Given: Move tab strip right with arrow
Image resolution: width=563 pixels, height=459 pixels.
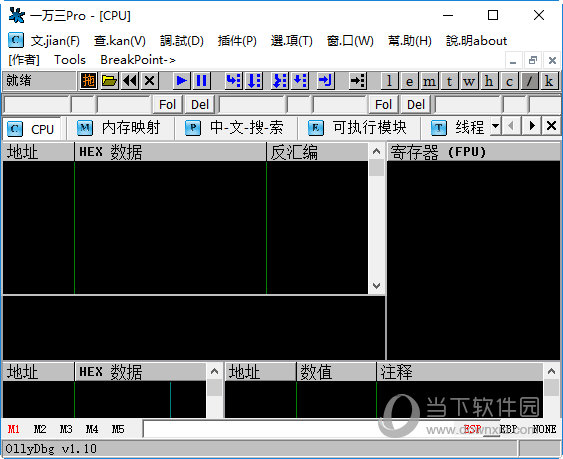Looking at the screenshot, I should click(x=532, y=126).
